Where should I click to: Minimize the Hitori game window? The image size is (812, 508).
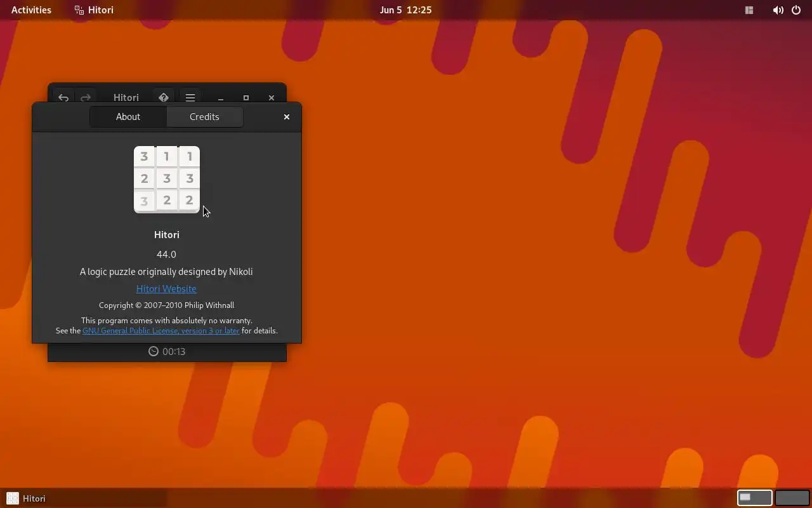[221, 98]
